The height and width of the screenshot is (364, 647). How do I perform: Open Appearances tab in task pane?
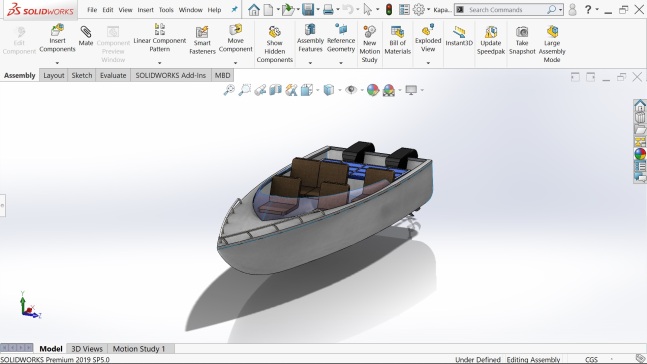point(640,154)
